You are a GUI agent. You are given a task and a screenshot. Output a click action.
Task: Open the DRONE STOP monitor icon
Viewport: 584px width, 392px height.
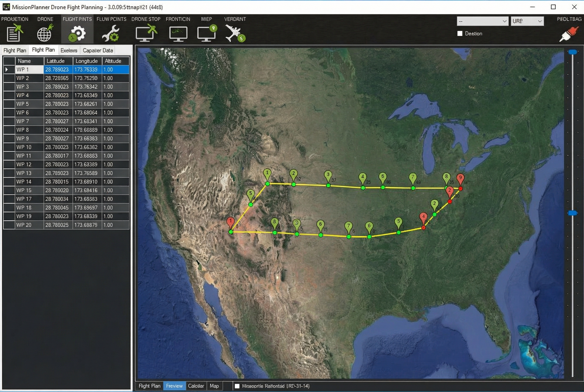pos(146,34)
